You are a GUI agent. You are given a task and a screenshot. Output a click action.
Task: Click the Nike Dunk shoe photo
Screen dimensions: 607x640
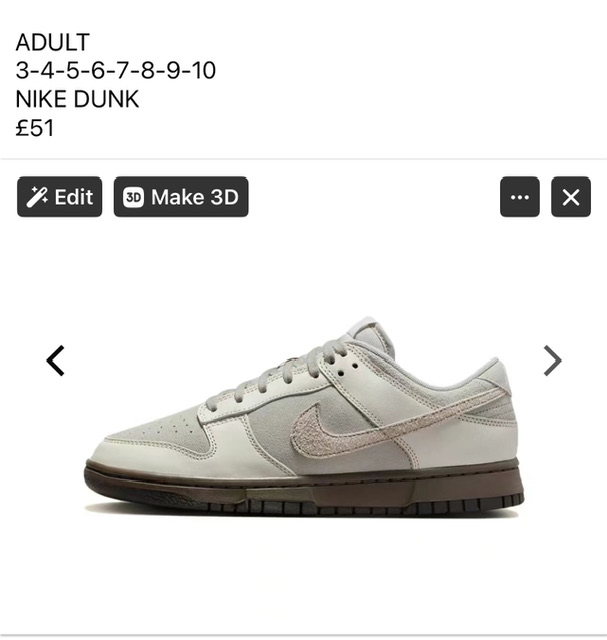click(304, 414)
